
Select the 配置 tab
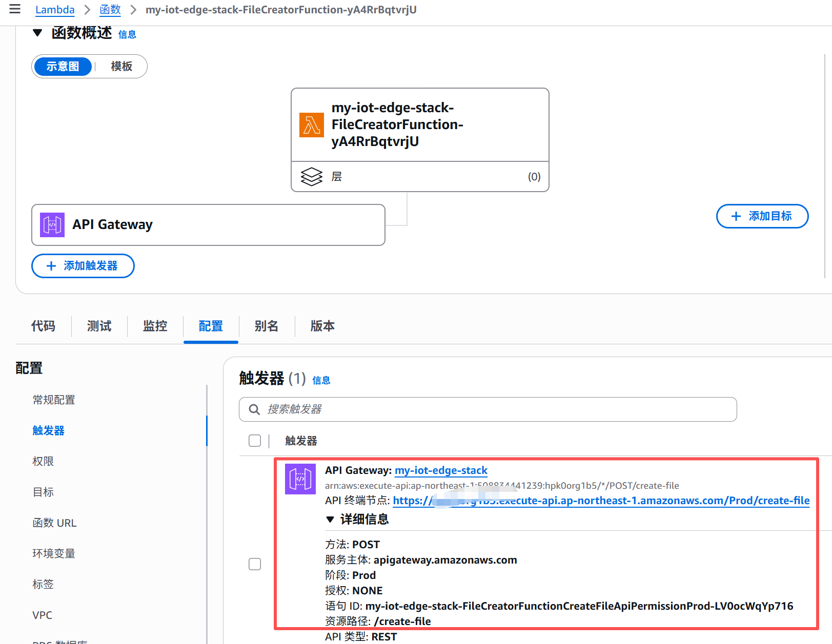click(x=211, y=326)
